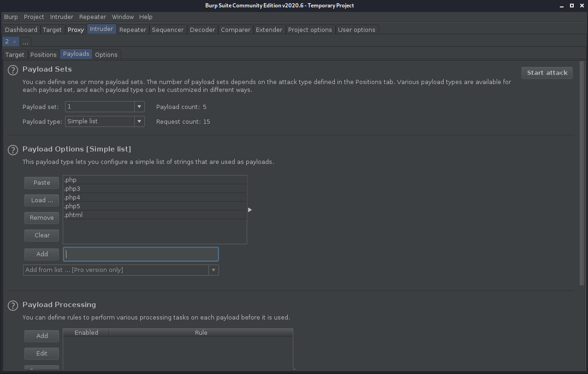Click the Payload Processing help icon
588x374 pixels.
coord(13,306)
